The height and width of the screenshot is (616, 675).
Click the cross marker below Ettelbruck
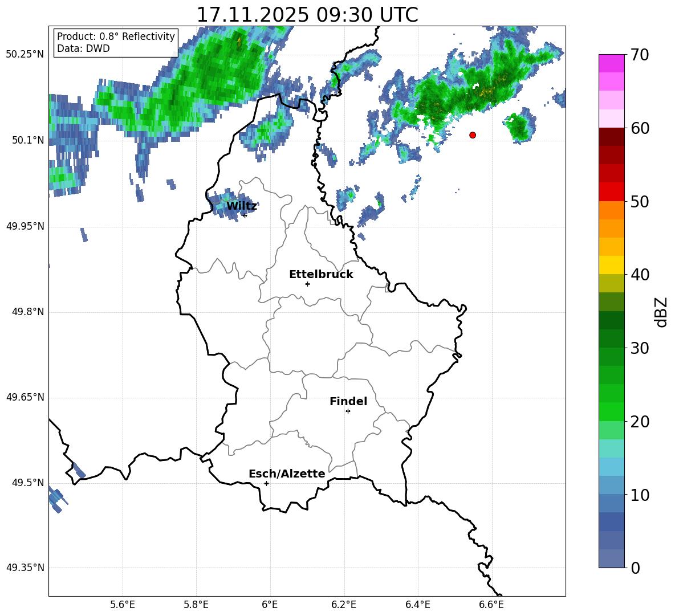[x=307, y=284]
